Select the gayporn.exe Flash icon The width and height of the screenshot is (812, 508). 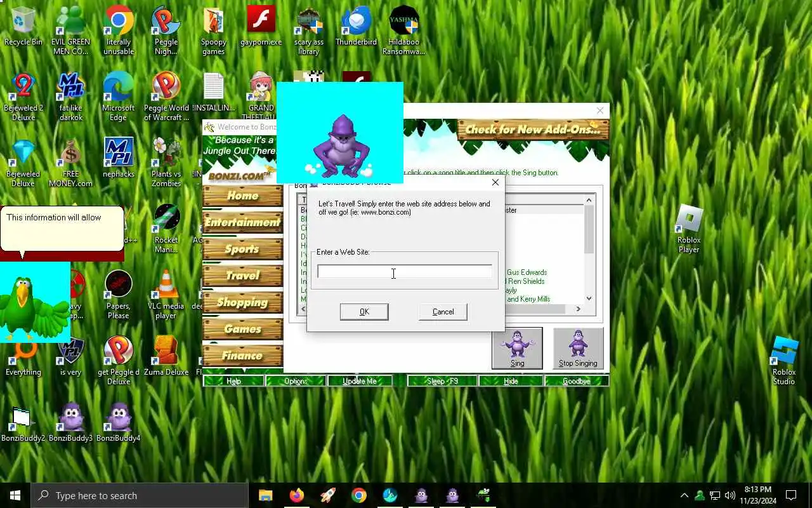(261, 27)
